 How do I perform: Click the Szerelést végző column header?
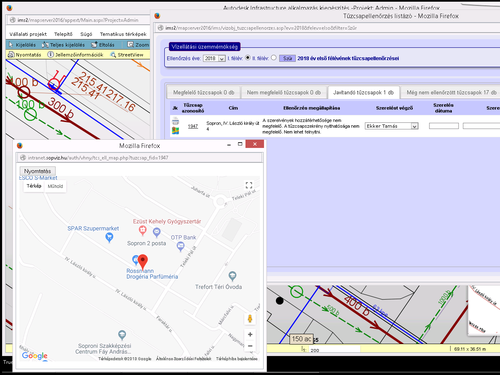[x=394, y=108]
